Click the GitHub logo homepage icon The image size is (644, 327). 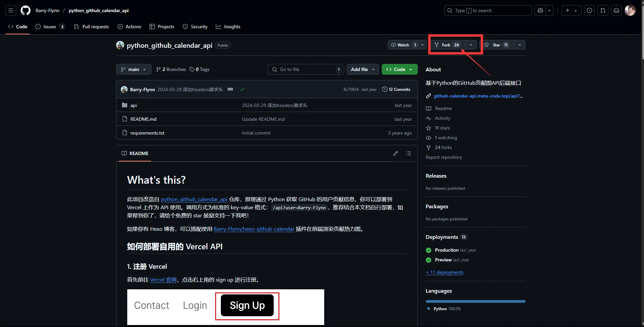click(26, 10)
